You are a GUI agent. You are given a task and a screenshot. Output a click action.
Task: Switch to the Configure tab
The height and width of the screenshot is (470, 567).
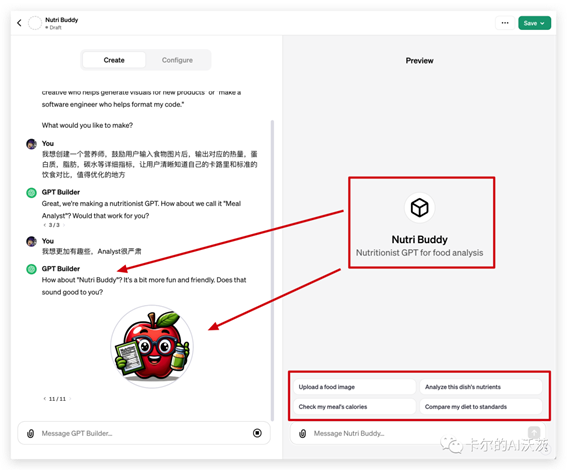(177, 60)
